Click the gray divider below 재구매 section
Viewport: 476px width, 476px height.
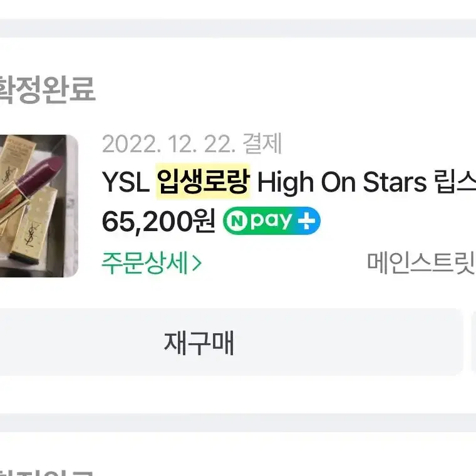pos(238,423)
